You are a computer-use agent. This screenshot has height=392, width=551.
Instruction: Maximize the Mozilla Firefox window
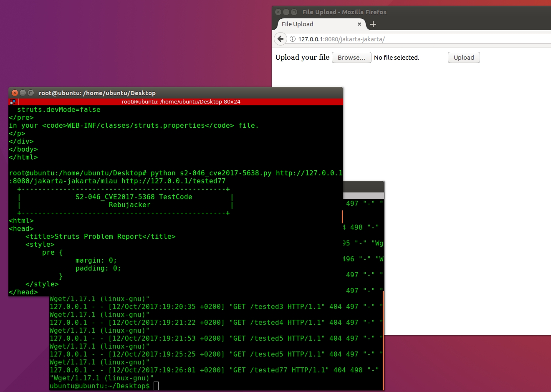pos(294,12)
